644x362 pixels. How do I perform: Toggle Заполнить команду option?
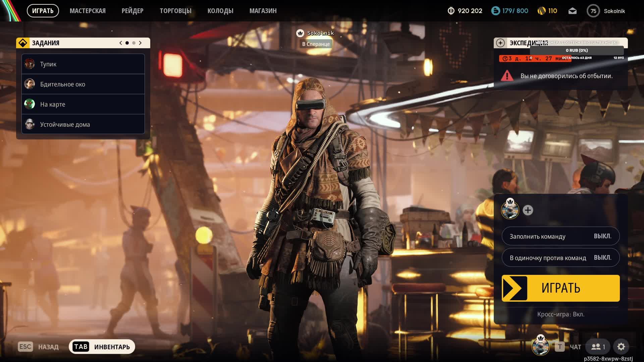[560, 236]
